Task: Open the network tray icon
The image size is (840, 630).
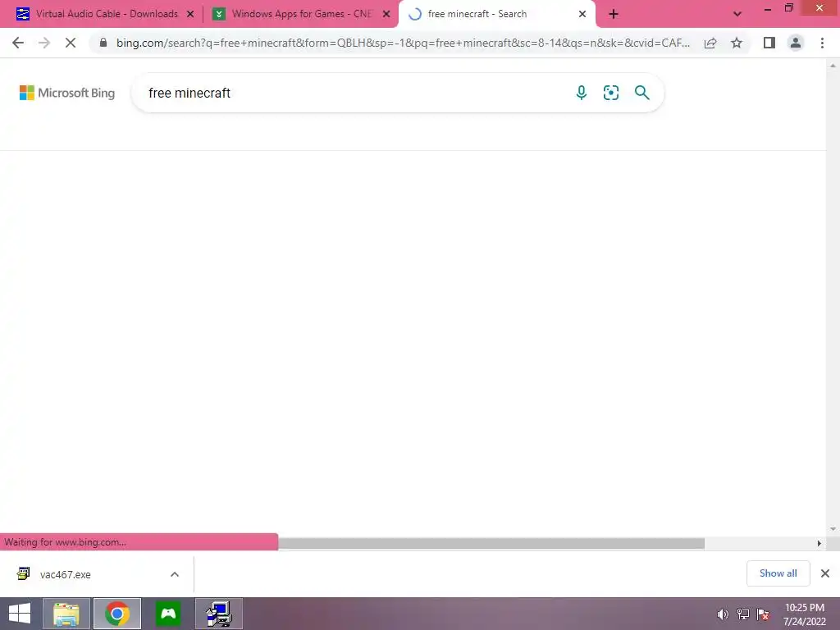Action: click(742, 614)
